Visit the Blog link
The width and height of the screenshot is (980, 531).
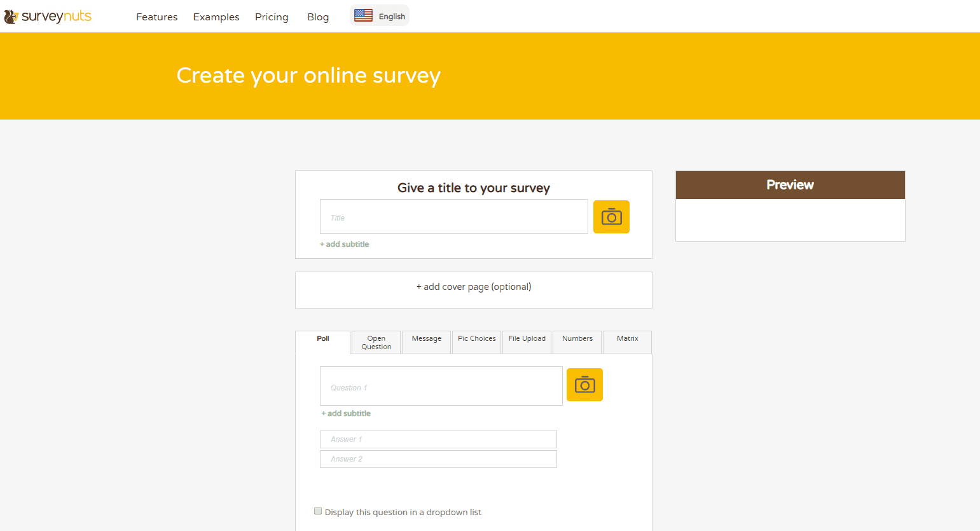tap(318, 17)
